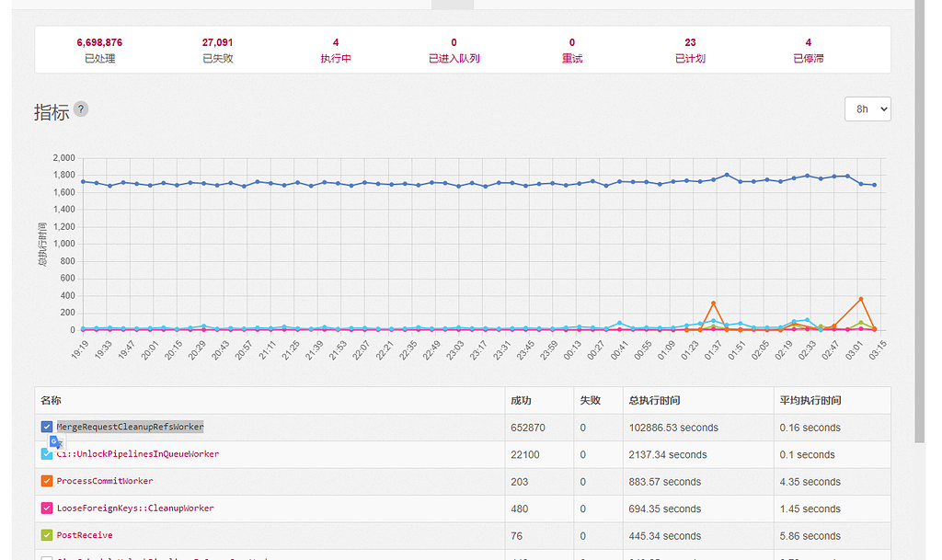This screenshot has height=560, width=942.
Task: Disable the orange ProcessCommitWorker metric checkbox
Action: 48,481
